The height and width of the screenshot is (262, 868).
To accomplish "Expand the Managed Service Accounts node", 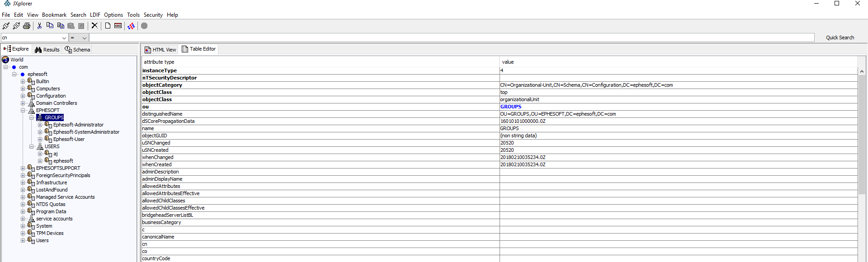I will coord(23,197).
